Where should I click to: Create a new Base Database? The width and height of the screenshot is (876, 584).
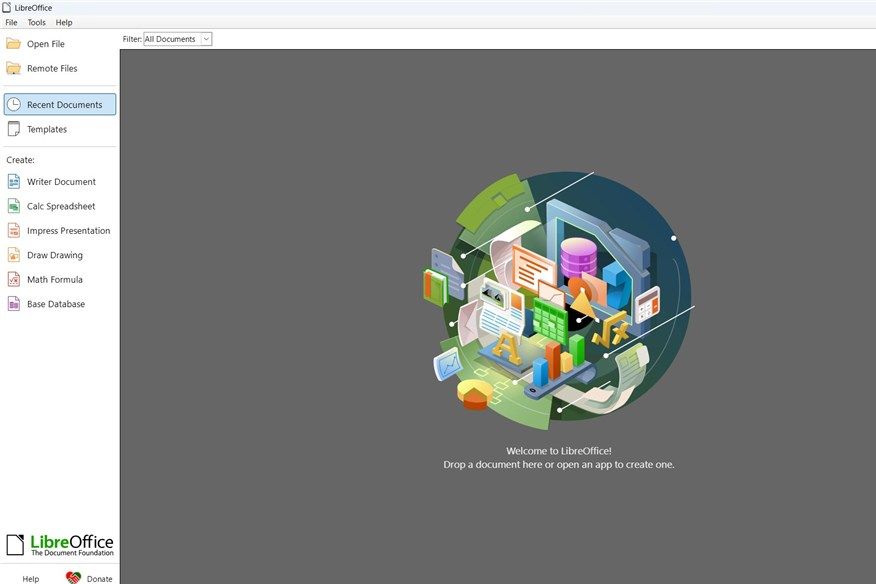56,304
